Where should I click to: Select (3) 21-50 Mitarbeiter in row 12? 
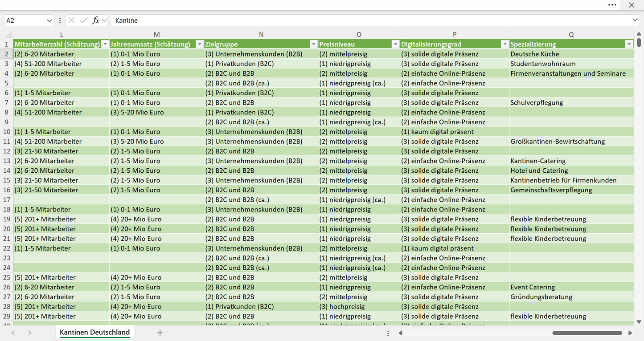(x=62, y=151)
